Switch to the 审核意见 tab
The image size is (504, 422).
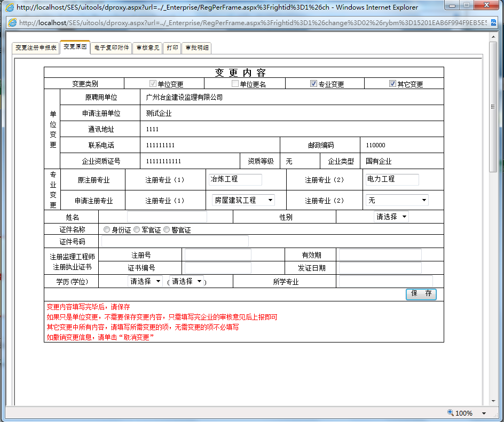(x=147, y=48)
